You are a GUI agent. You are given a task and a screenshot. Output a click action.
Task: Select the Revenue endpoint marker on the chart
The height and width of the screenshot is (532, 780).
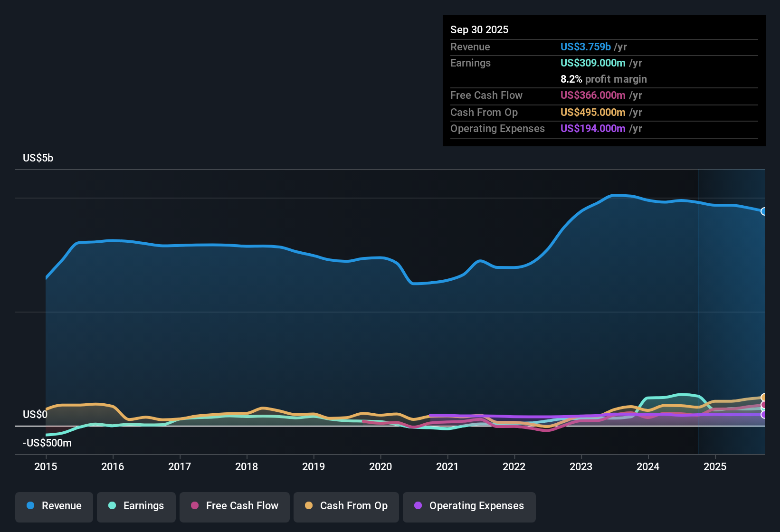(764, 212)
